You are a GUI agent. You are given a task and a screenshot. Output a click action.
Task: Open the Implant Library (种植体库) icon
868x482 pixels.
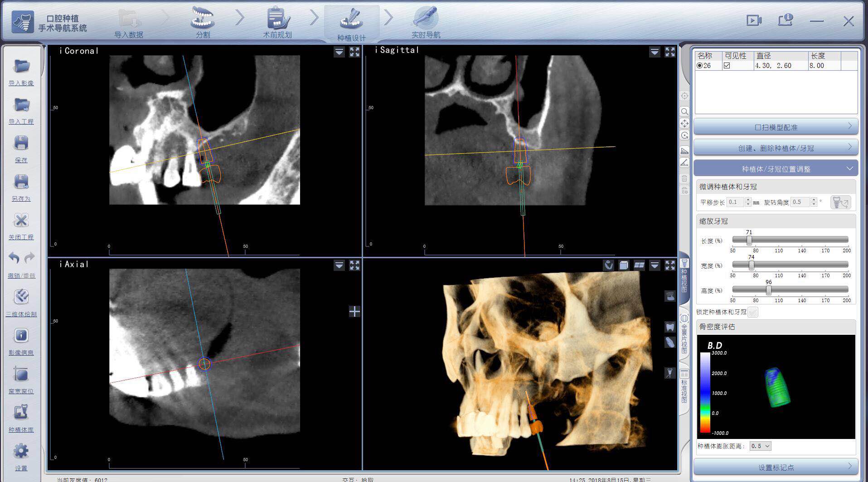coord(21,413)
